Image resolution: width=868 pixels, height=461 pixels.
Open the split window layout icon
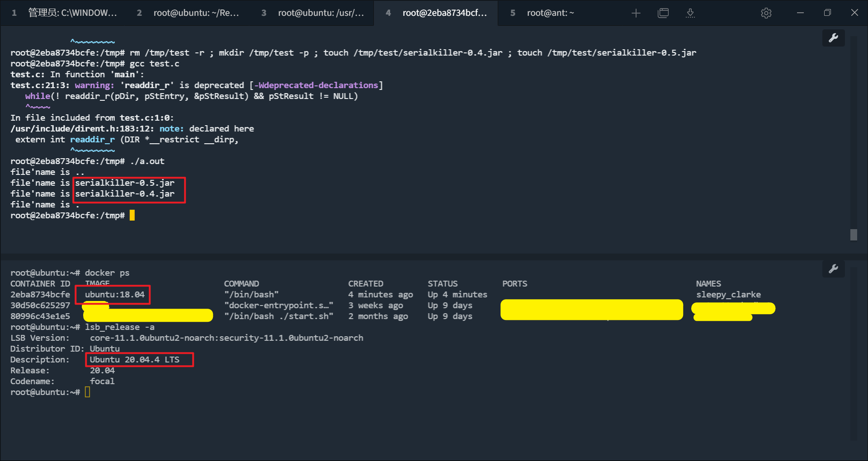[663, 13]
